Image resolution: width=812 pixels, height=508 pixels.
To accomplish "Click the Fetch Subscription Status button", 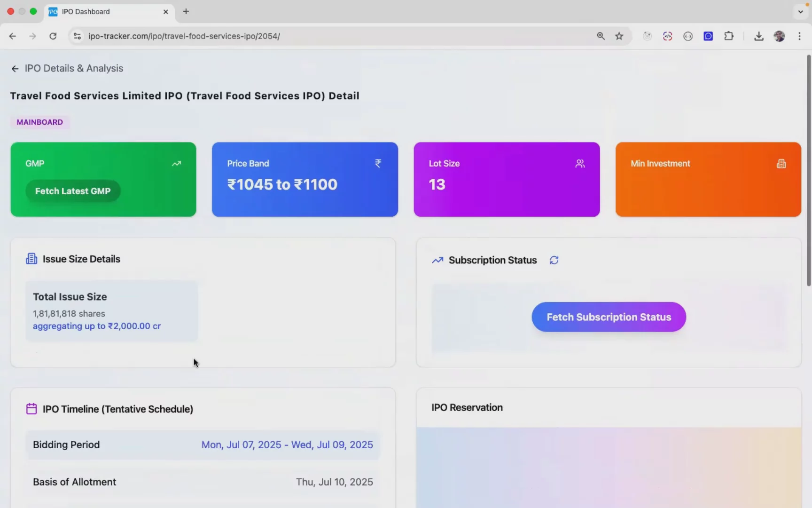I will tap(609, 317).
